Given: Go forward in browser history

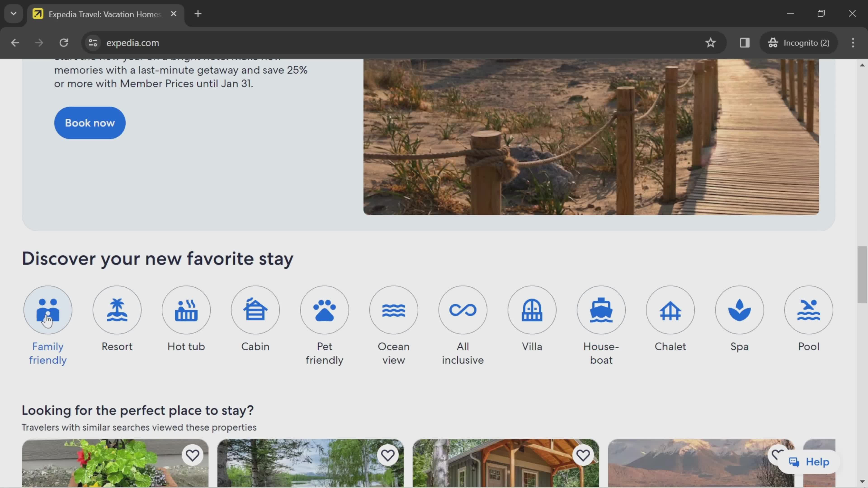Looking at the screenshot, I should pyautogui.click(x=39, y=43).
